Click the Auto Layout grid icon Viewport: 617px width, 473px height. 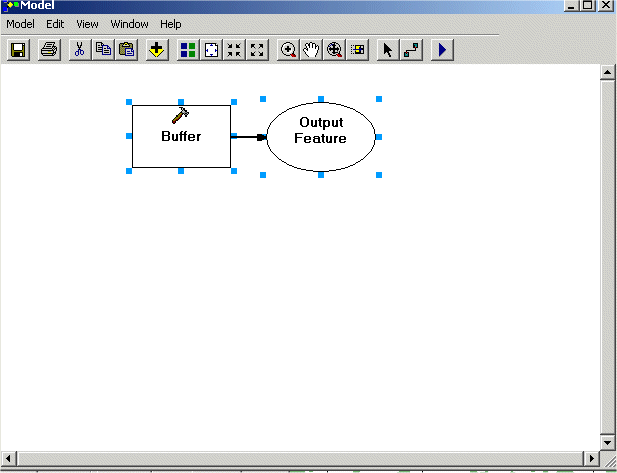click(x=188, y=50)
